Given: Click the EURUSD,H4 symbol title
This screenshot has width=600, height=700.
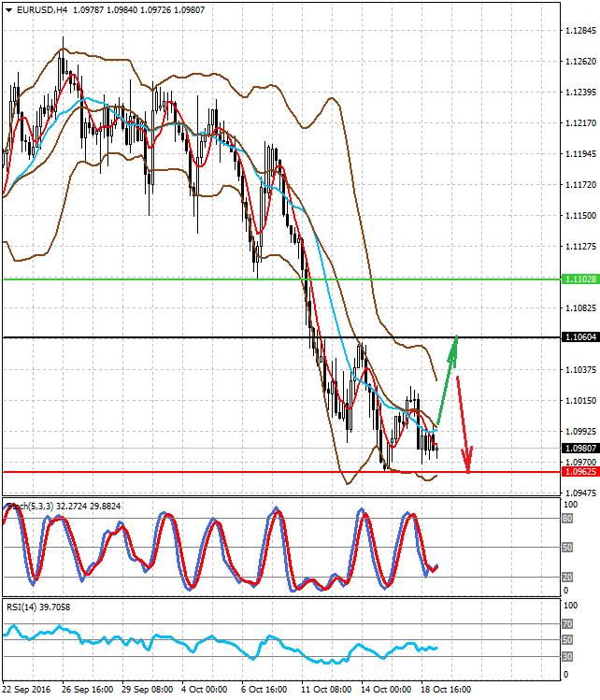Looking at the screenshot, I should (42, 10).
